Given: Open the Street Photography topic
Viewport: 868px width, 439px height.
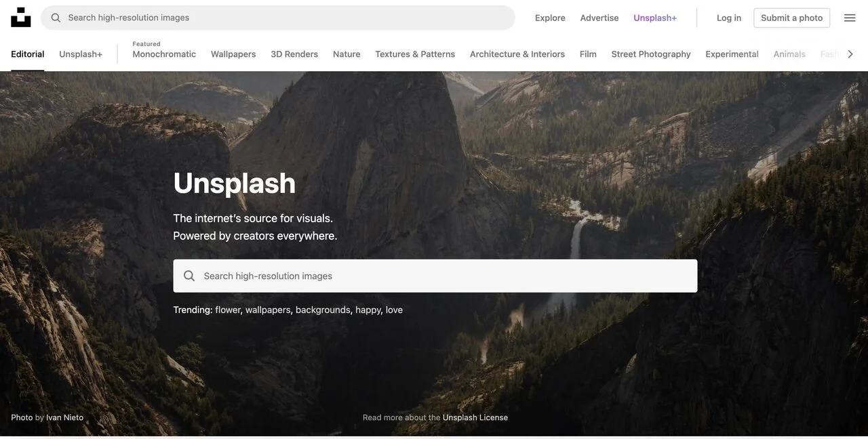Looking at the screenshot, I should [x=651, y=54].
